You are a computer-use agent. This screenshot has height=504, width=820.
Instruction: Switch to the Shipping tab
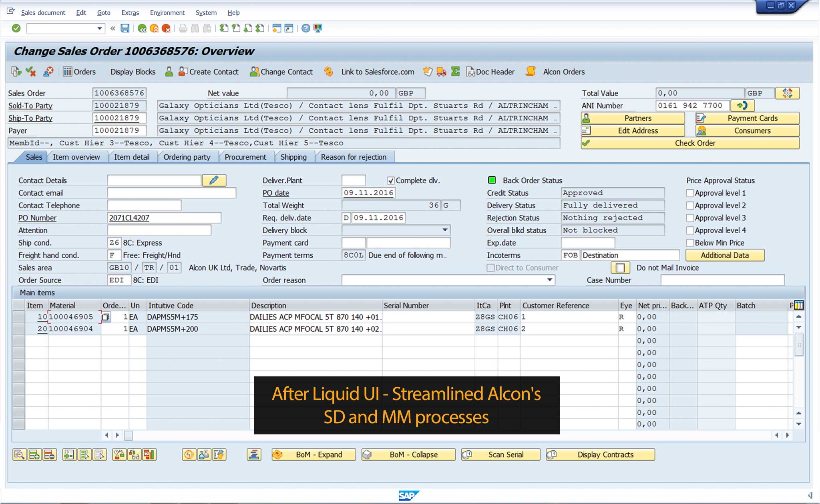click(x=293, y=157)
